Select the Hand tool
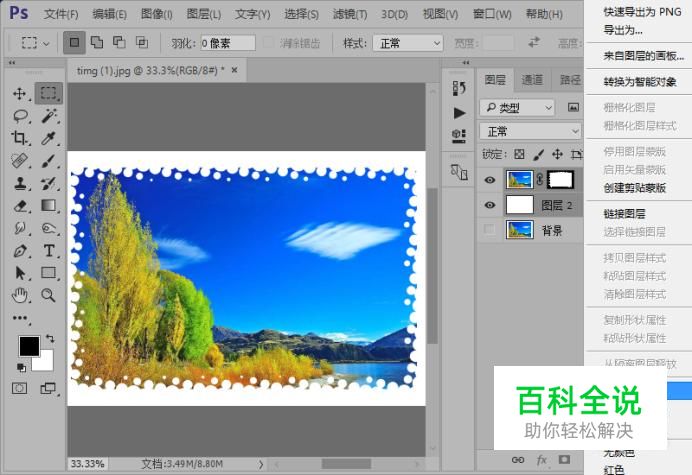The image size is (692, 475). pyautogui.click(x=20, y=295)
